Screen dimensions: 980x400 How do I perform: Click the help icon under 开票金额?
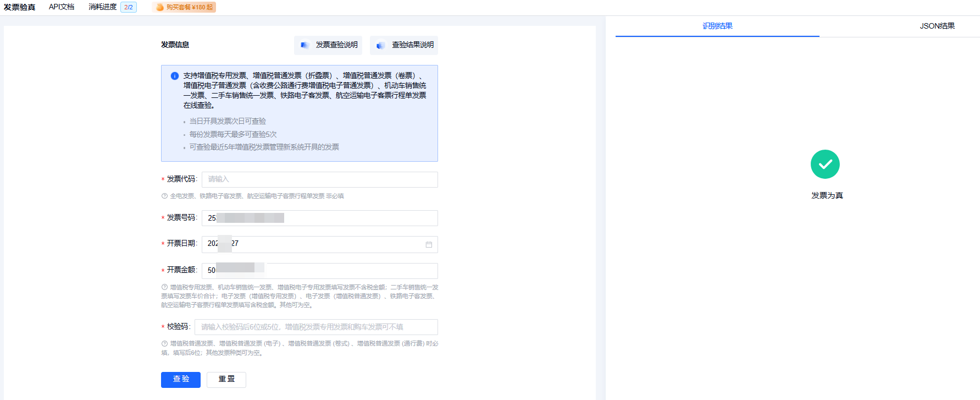(x=164, y=287)
